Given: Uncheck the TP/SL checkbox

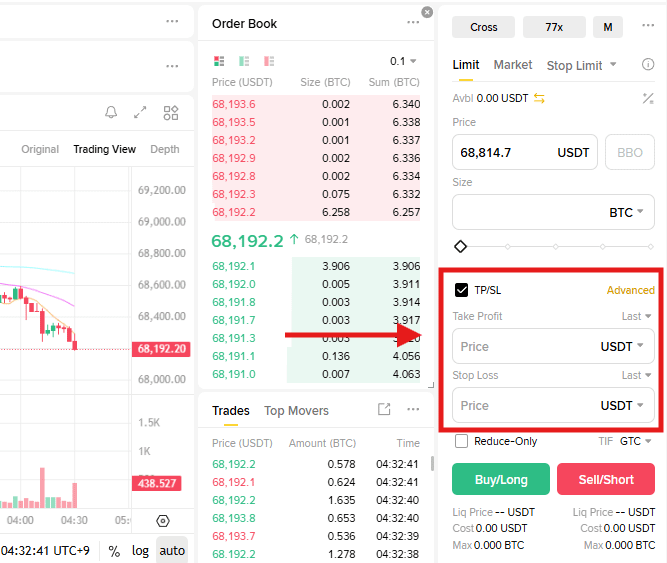Looking at the screenshot, I should [461, 290].
